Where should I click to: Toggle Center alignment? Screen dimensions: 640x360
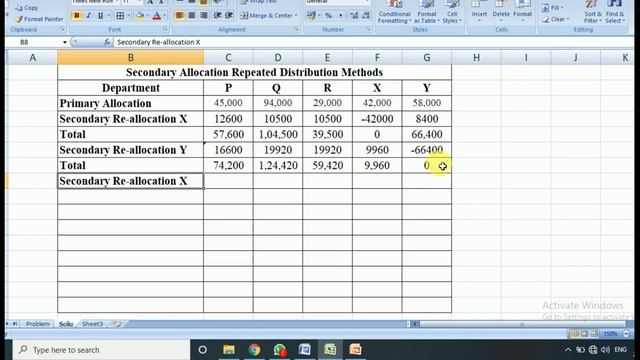point(192,16)
